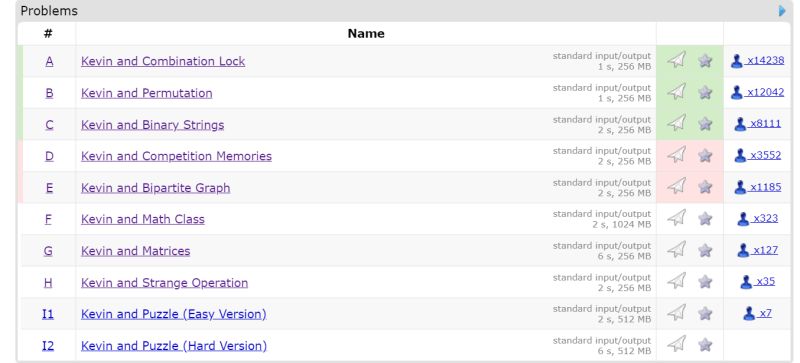Expand the Problems panel blue arrow
This screenshot has height=363, width=800.
782,11
